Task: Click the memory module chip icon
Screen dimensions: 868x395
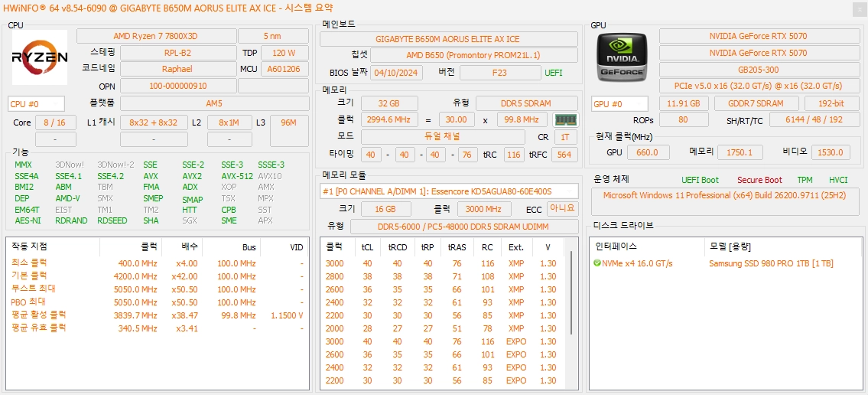Action: (567, 119)
